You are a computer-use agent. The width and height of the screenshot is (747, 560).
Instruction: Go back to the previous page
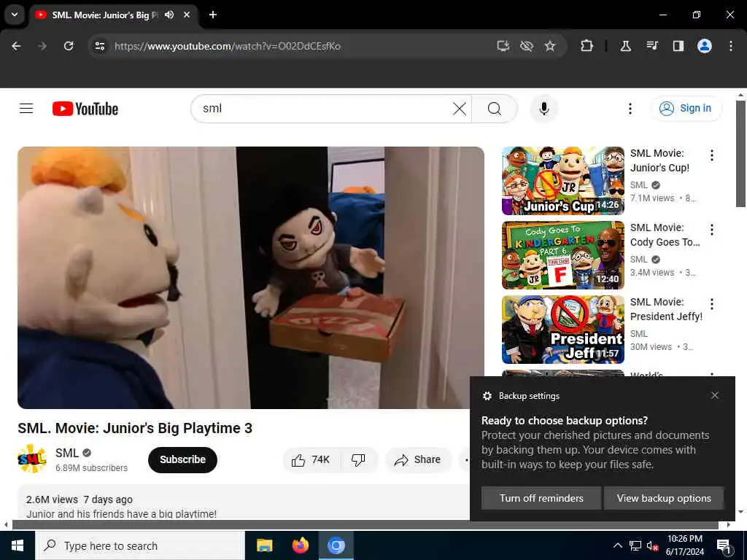pos(16,46)
